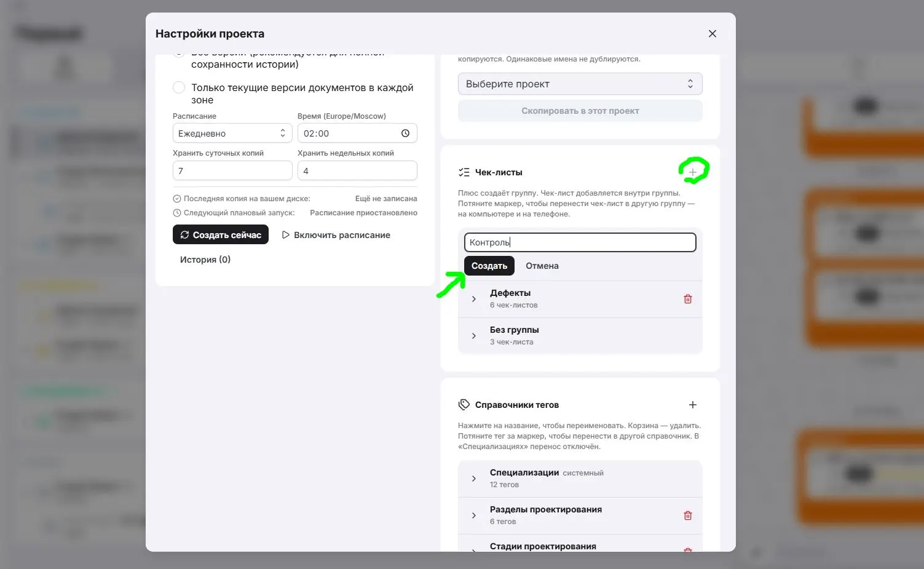Click the tag icon beside Справочники тегов
The height and width of the screenshot is (569, 924).
pos(464,405)
